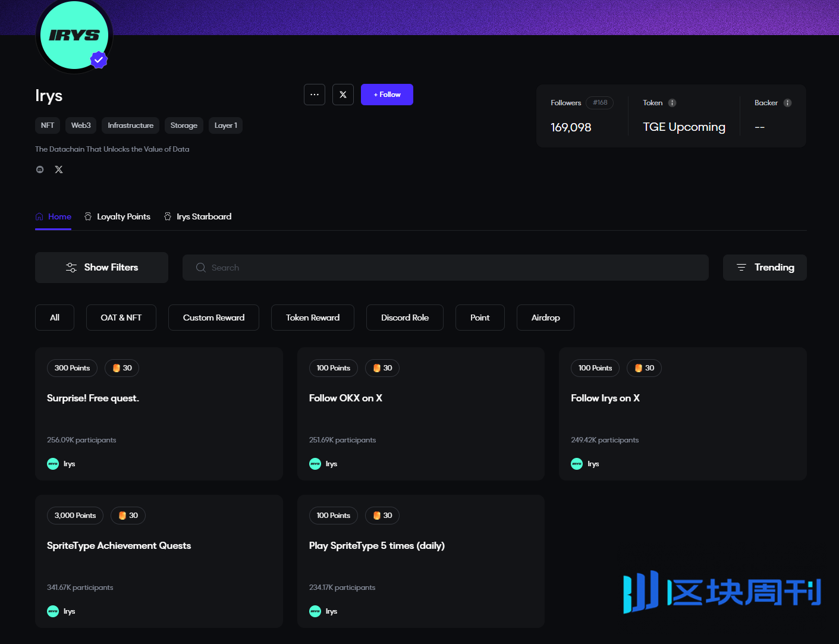This screenshot has height=644, width=839.
Task: Click the gem 30 badge on Follow OKX card
Action: coord(382,368)
